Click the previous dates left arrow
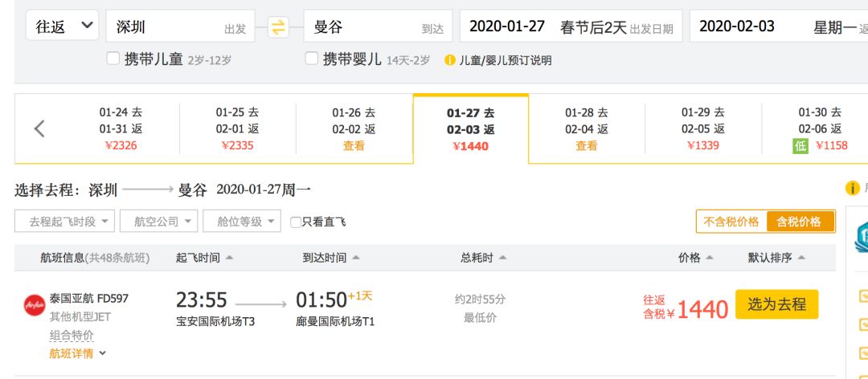Viewport: 868px width, 379px height. 39,129
